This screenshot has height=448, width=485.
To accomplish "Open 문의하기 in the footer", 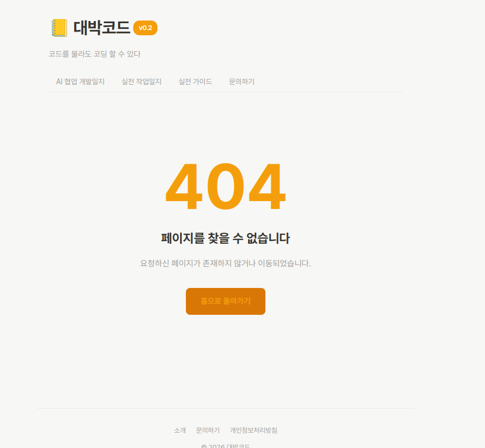I will [x=207, y=430].
